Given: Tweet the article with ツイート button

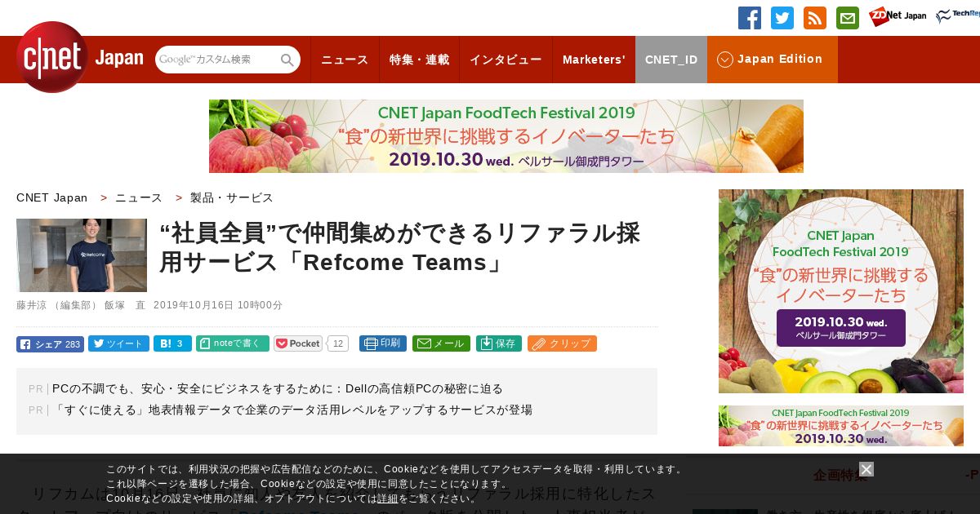Looking at the screenshot, I should click(118, 343).
